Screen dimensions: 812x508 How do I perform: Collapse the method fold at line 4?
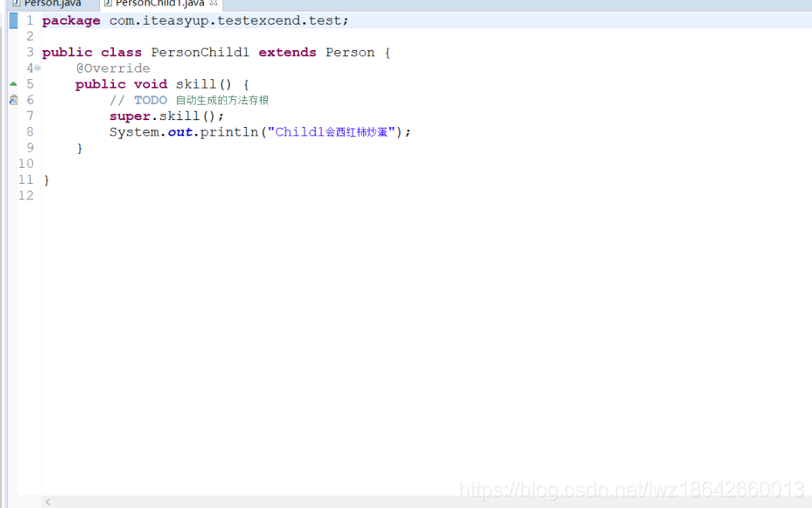[x=37, y=68]
